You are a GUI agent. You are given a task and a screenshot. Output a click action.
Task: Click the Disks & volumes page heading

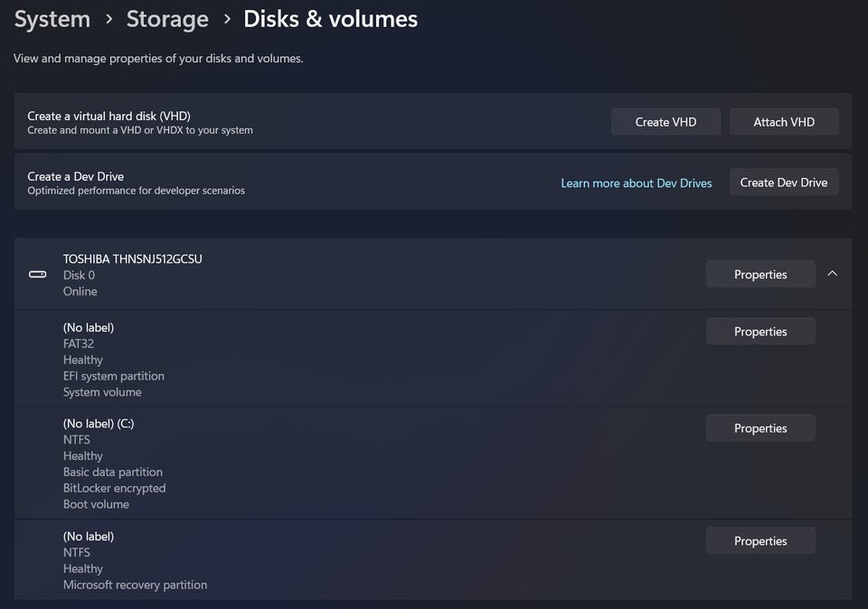331,19
